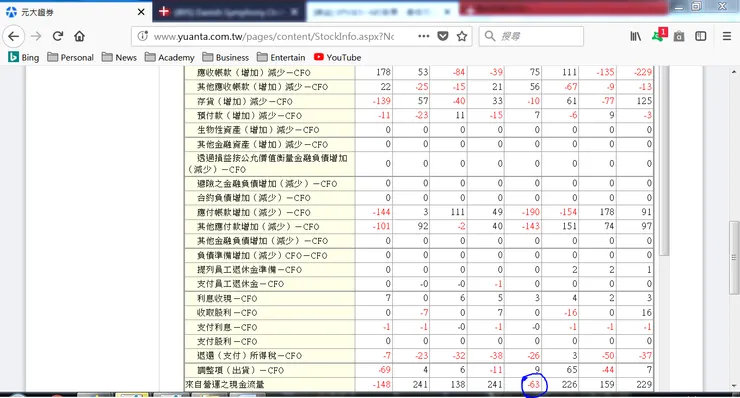Select the 支付股利－CFO row label

pos(227,341)
